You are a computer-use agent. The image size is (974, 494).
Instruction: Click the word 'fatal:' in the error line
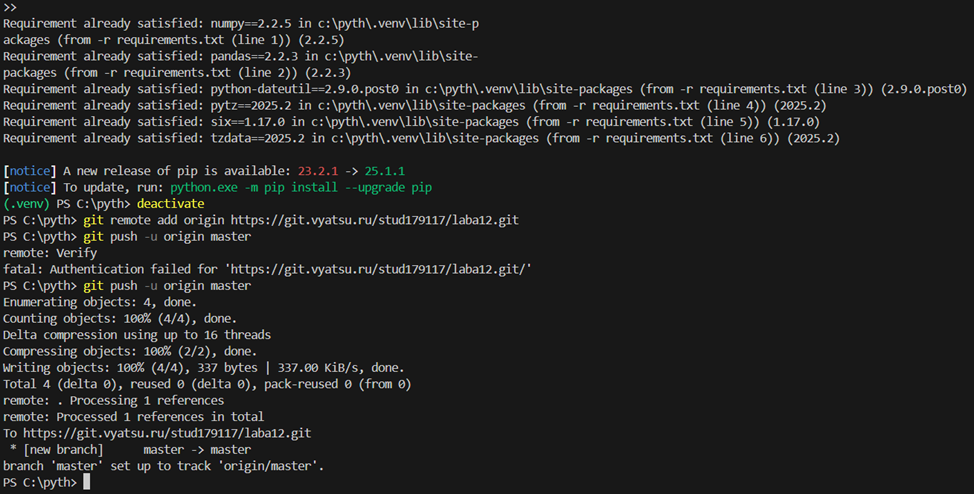point(25,268)
